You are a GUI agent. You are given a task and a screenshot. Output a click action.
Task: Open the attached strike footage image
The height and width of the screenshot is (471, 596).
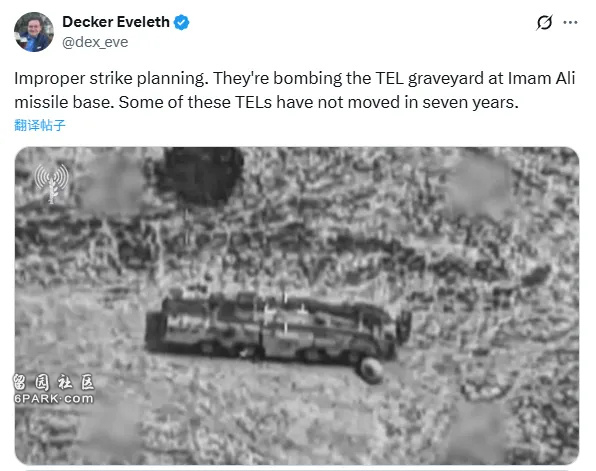[297, 306]
